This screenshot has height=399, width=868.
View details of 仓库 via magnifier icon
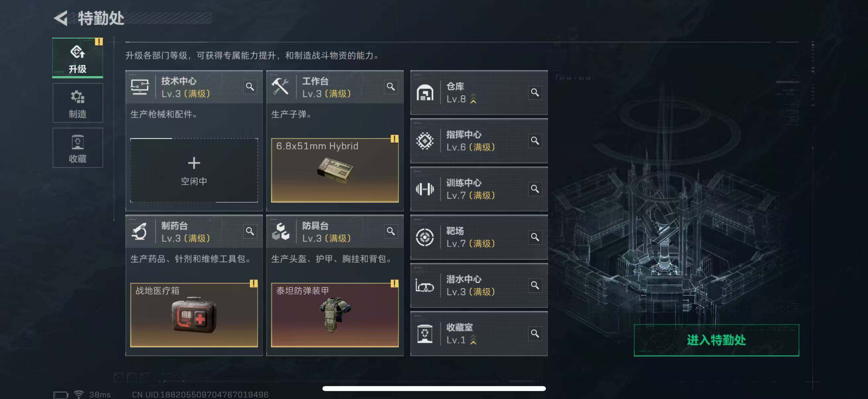click(x=535, y=93)
